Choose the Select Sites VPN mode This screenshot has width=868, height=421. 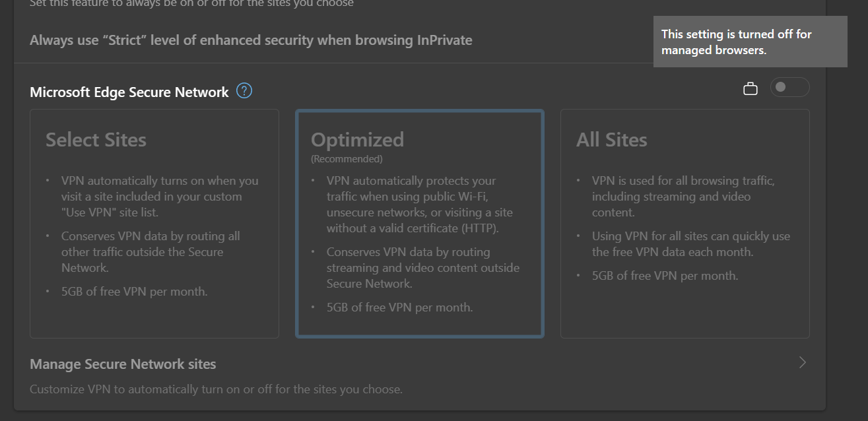(154, 223)
